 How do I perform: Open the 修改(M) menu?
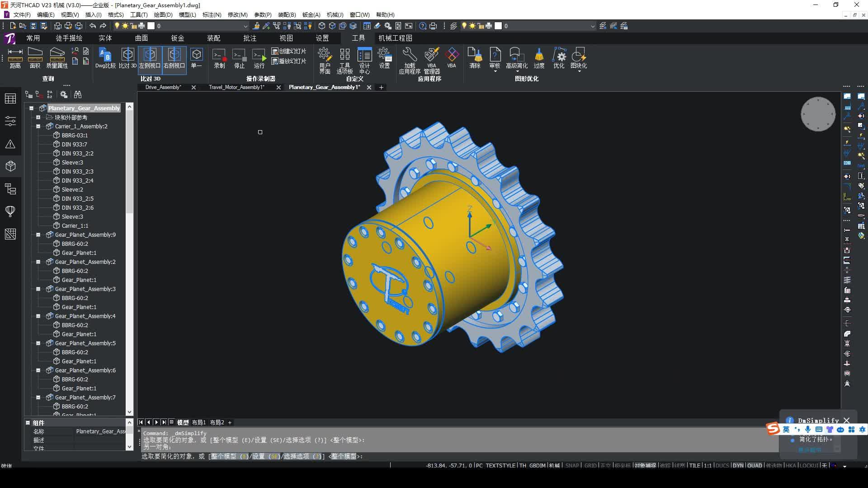pyautogui.click(x=237, y=14)
